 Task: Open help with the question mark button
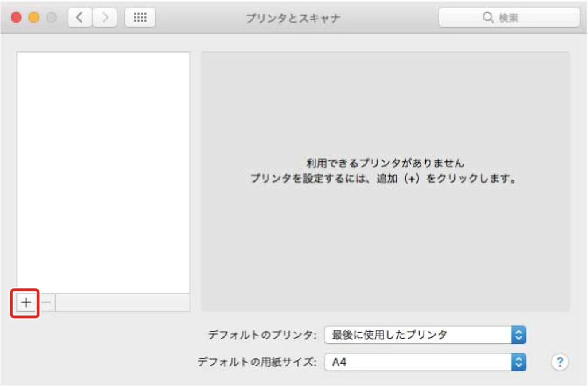click(559, 362)
